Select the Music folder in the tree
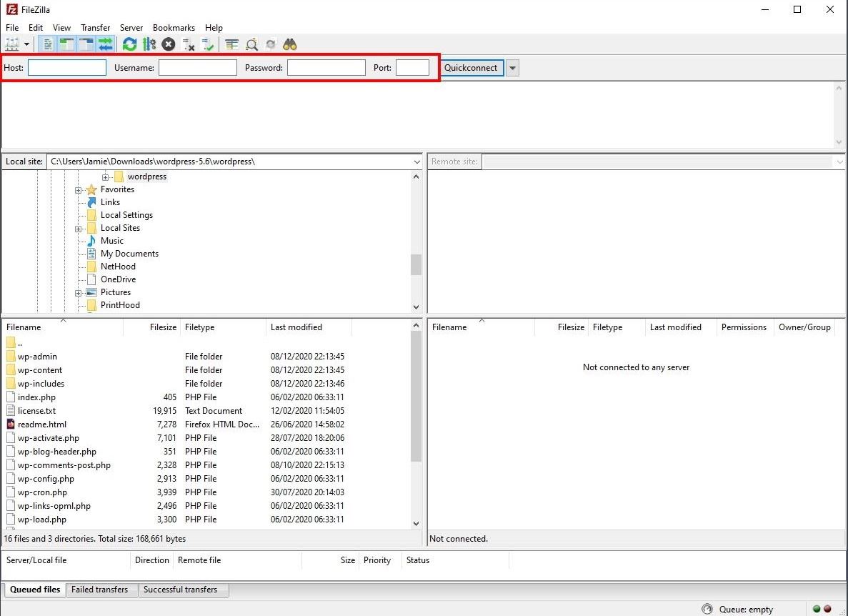Screen dimensions: 848x616 click(111, 241)
